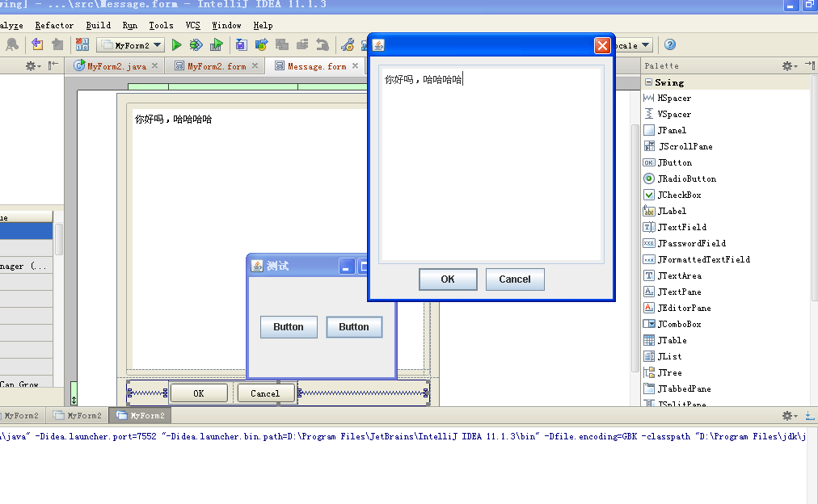Select JTextPane in the Palette

(x=672, y=292)
